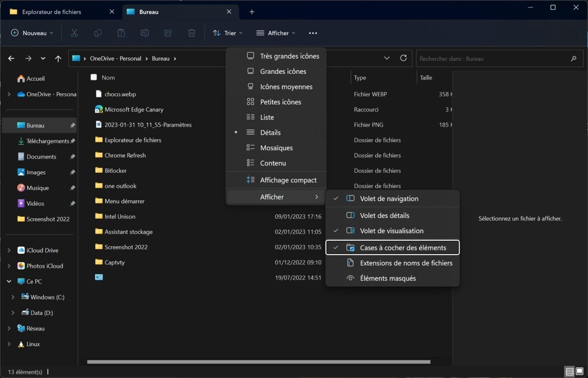Viewport: 588px width, 378px height.
Task: Click the Paste clipboard icon
Action: pyautogui.click(x=121, y=33)
